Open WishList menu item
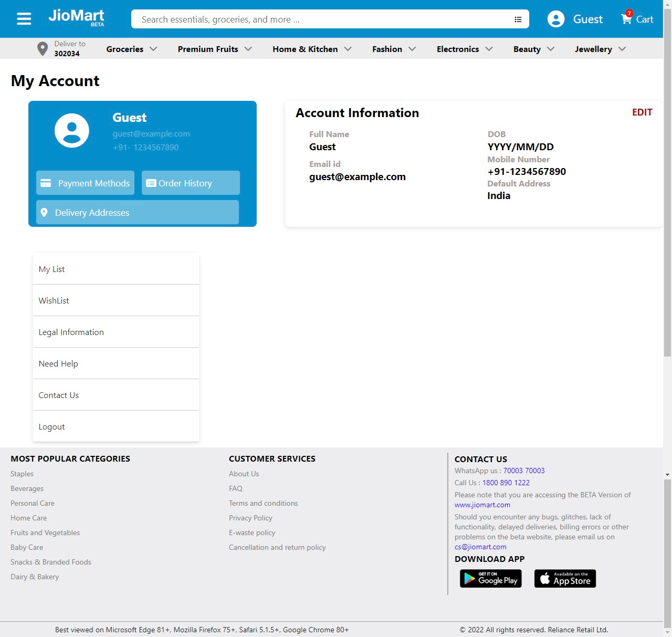672x637 pixels. 116,300
